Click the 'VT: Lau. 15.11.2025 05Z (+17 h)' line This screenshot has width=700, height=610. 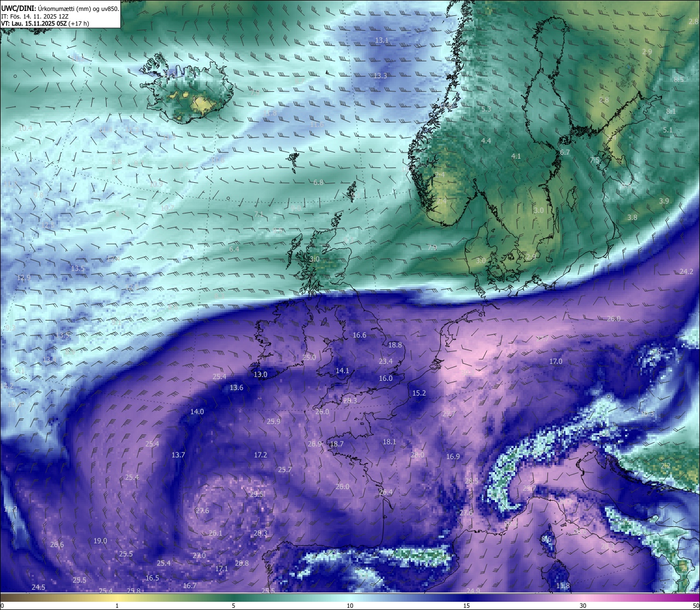coord(45,24)
